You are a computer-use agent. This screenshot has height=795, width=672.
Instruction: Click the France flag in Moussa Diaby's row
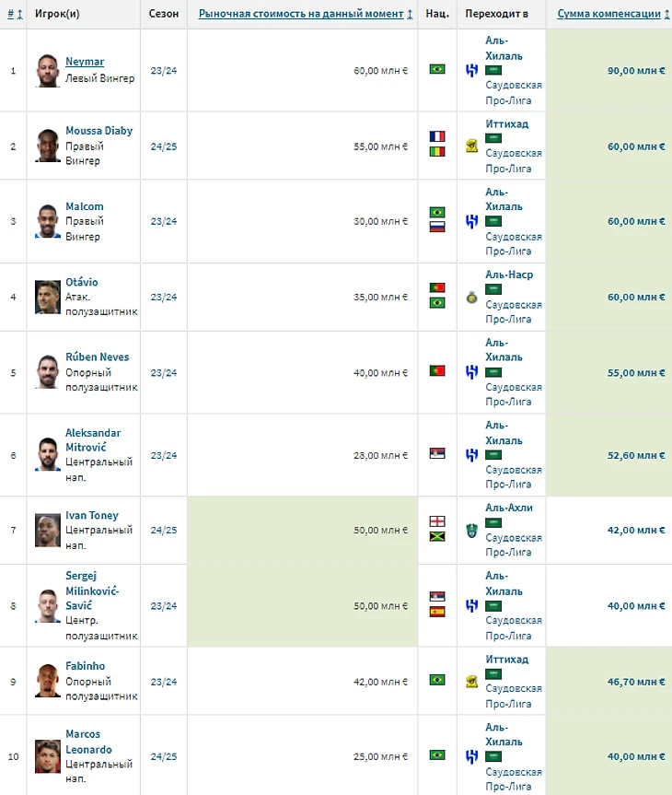coord(437,136)
